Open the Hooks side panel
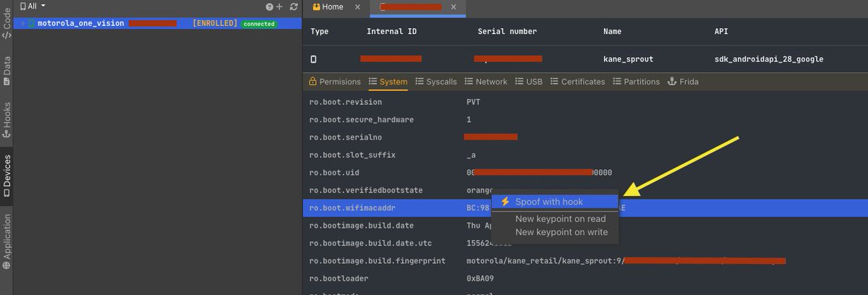Image resolution: width=868 pixels, height=295 pixels. [7, 119]
